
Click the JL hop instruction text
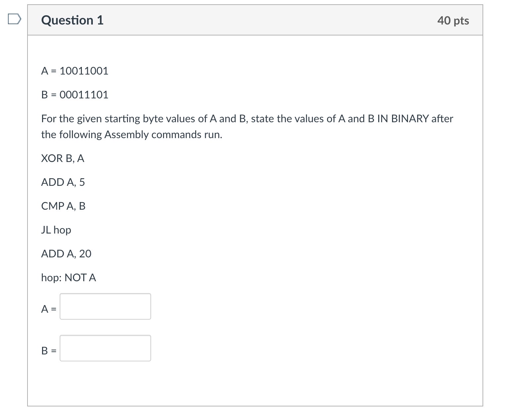tap(56, 230)
